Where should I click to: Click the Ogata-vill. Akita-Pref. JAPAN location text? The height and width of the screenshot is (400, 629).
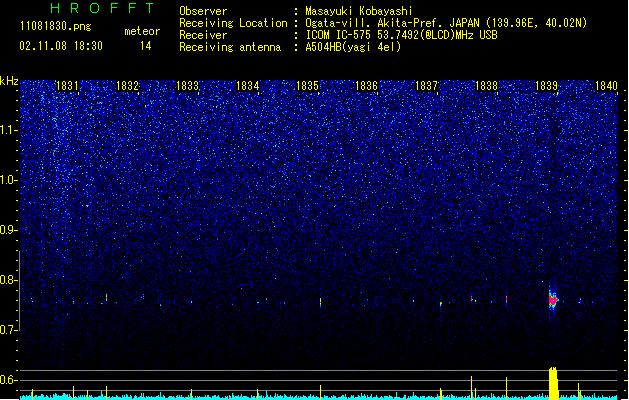tap(446, 23)
